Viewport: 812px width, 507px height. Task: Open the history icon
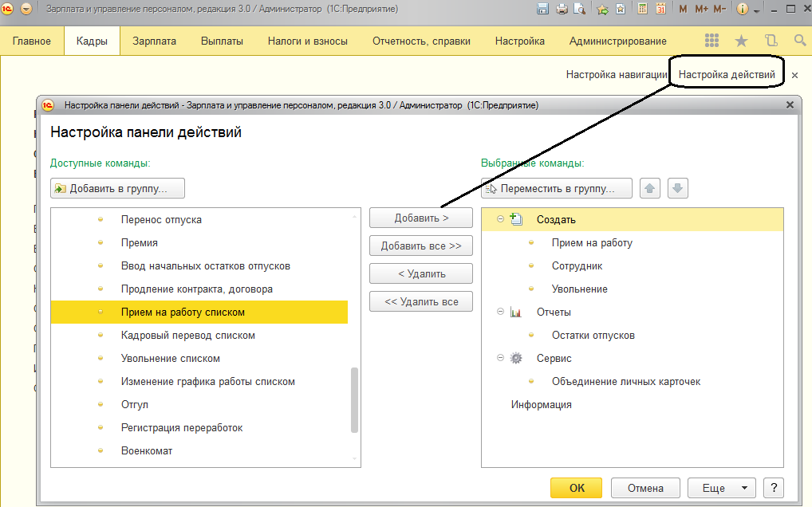[x=771, y=41]
